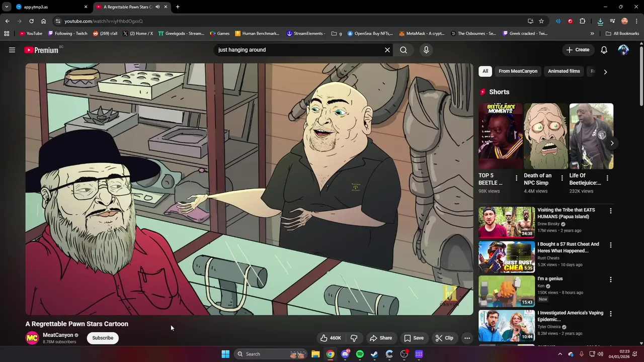Open Windows Start menu
This screenshot has height=362, width=644.
pos(225,354)
